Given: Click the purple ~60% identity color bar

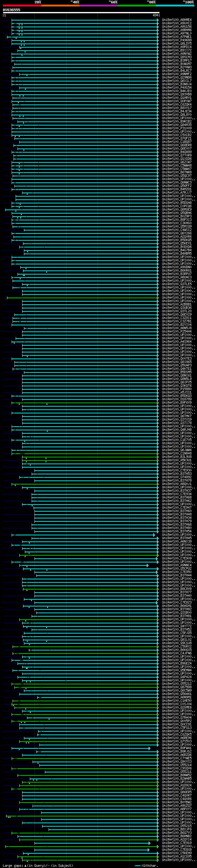Looking at the screenshot, I should point(99,6).
